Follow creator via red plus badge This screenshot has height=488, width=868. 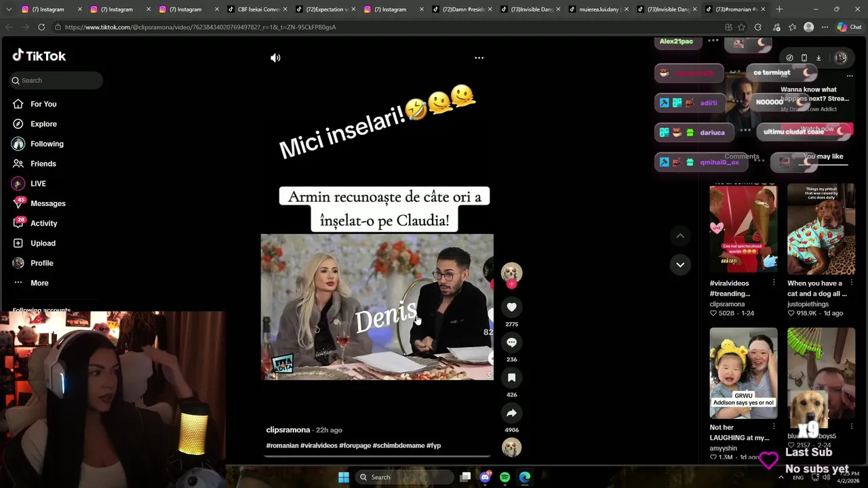pos(511,284)
